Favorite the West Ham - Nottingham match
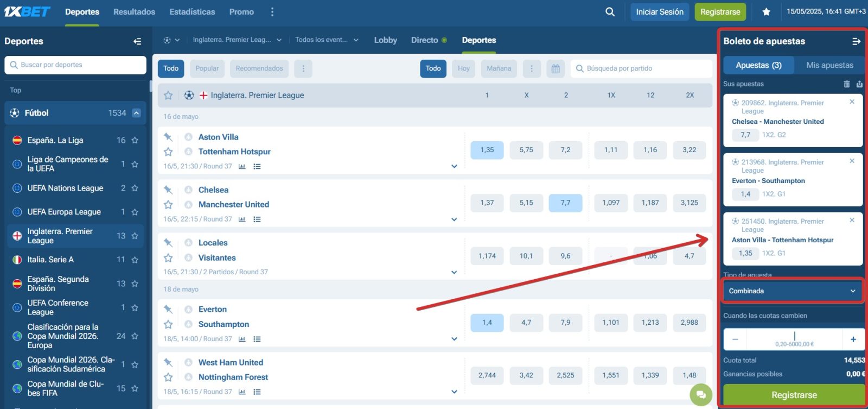868x409 pixels. pyautogui.click(x=168, y=377)
